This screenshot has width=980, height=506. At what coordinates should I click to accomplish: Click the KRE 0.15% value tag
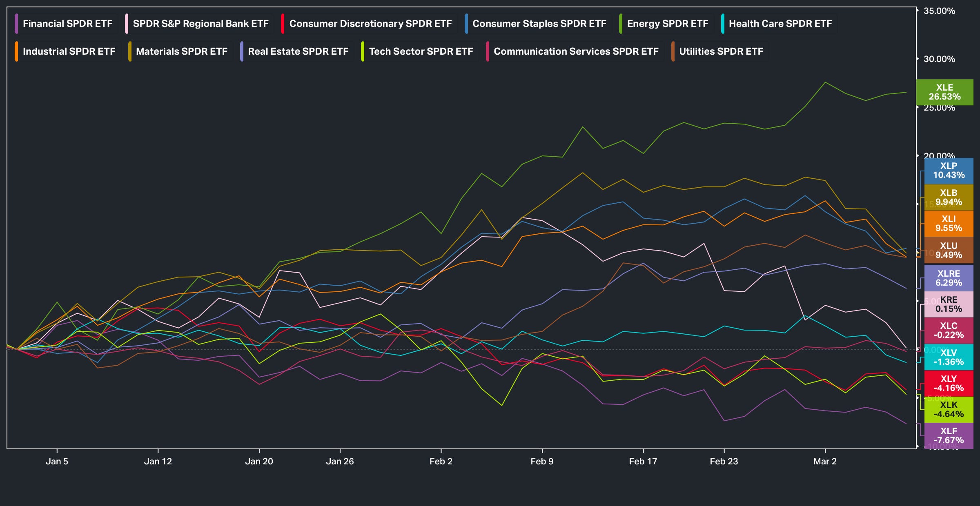949,304
